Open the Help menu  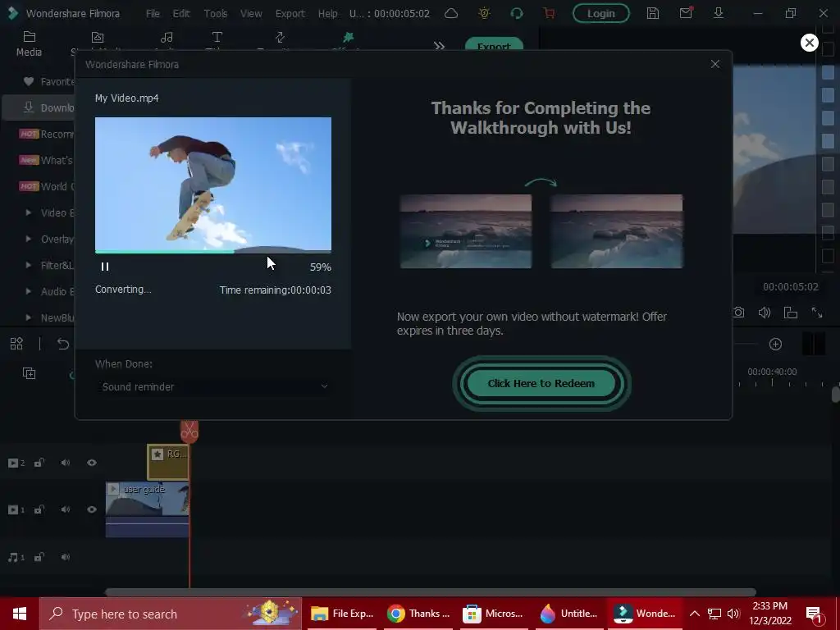(327, 13)
